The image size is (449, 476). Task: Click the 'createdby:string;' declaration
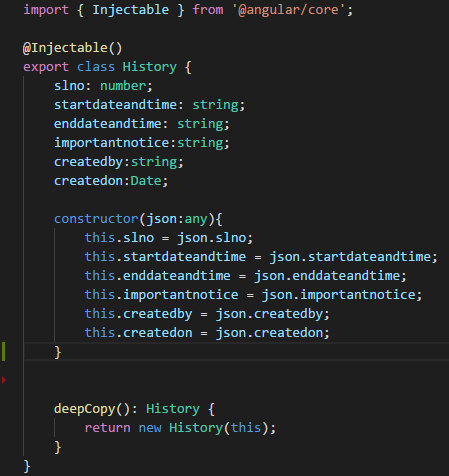click(x=119, y=162)
